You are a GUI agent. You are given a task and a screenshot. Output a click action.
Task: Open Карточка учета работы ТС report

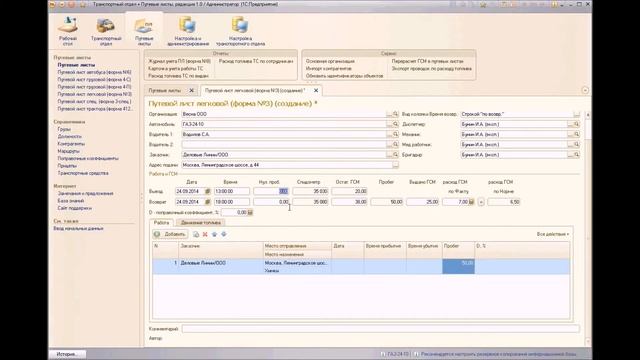coord(176,69)
